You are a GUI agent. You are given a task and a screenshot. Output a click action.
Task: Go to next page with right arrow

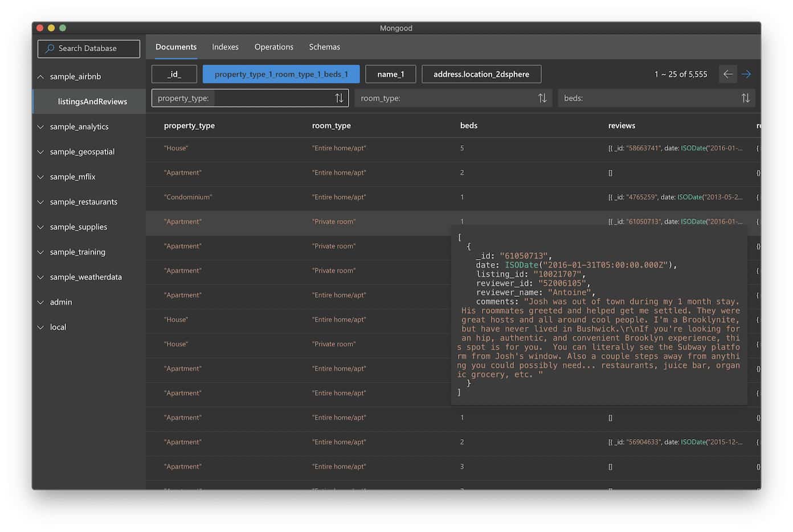click(x=746, y=74)
